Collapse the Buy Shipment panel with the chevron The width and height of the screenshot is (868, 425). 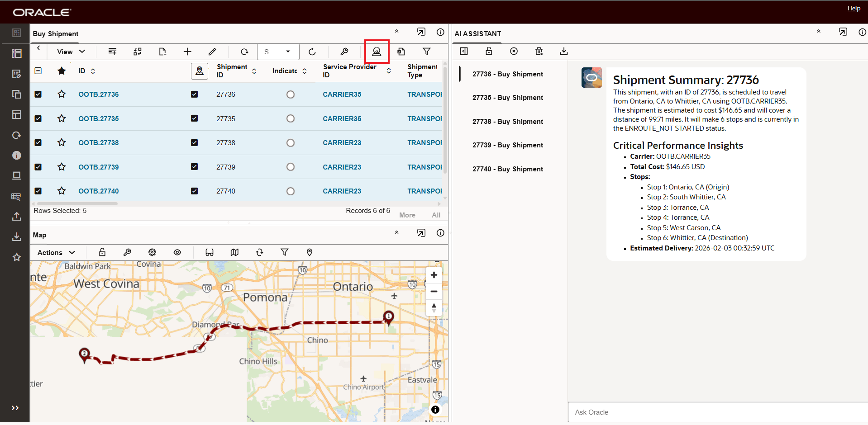(x=396, y=32)
